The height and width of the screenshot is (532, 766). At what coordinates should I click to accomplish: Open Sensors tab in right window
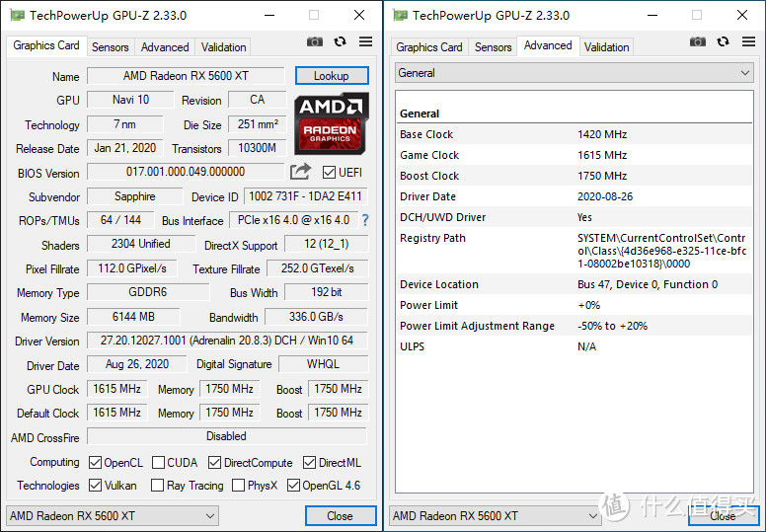pos(494,47)
